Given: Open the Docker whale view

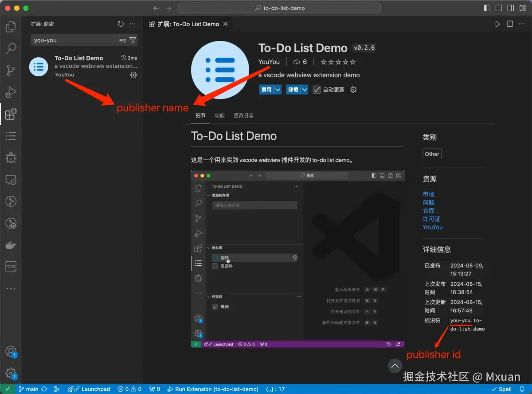Looking at the screenshot, I should [x=11, y=245].
